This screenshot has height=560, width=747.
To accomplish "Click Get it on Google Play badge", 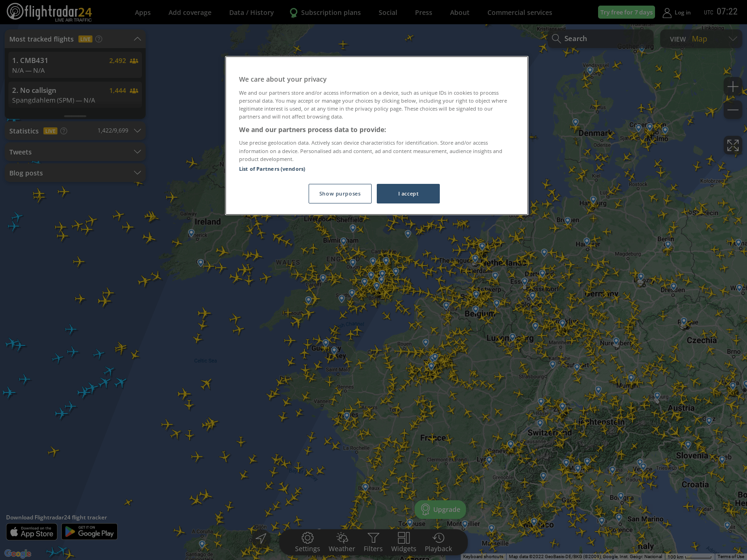I will 89,532.
